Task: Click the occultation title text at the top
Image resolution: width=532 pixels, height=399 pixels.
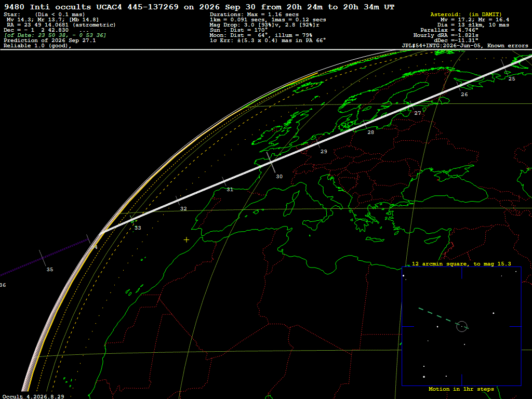Action: tap(199, 7)
